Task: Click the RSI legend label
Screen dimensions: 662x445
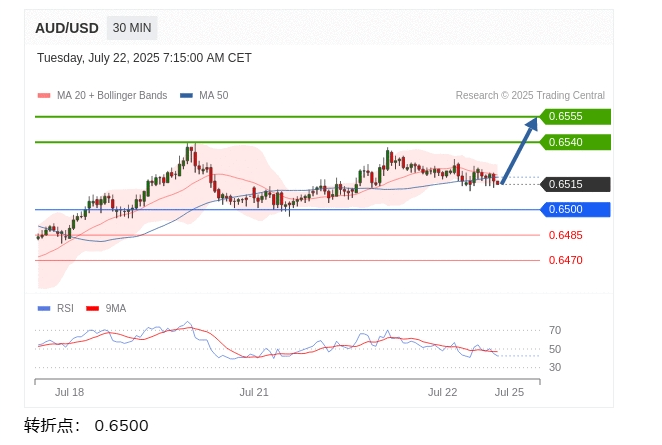Action: tap(65, 309)
